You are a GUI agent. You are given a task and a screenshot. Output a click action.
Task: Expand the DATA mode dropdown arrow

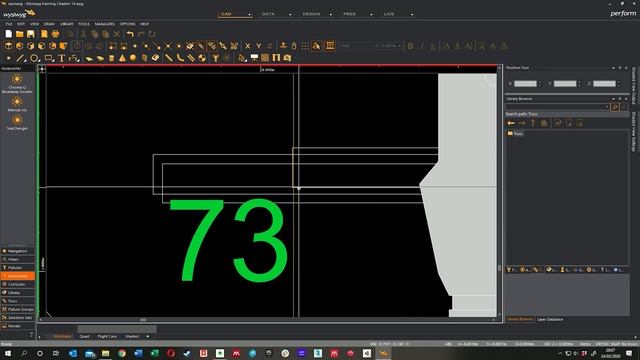[x=290, y=15]
